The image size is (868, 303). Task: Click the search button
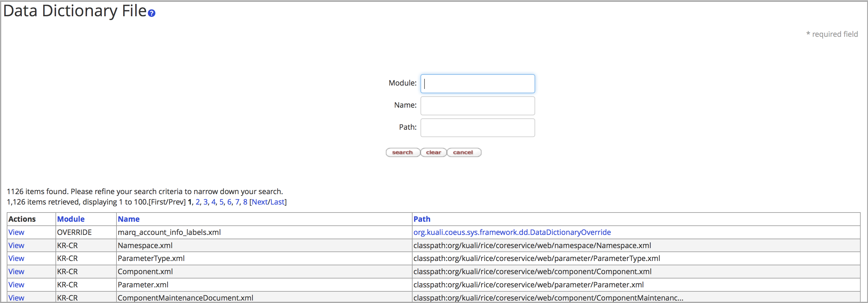click(x=403, y=152)
